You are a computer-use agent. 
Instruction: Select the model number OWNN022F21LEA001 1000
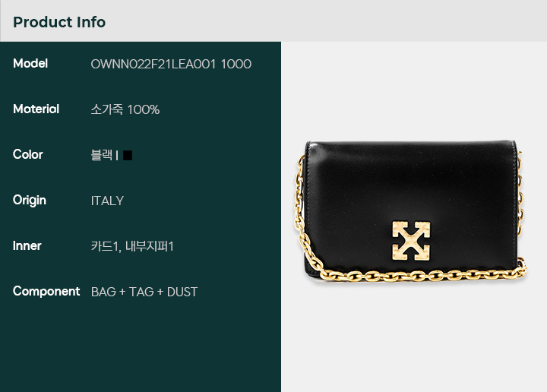[x=171, y=64]
